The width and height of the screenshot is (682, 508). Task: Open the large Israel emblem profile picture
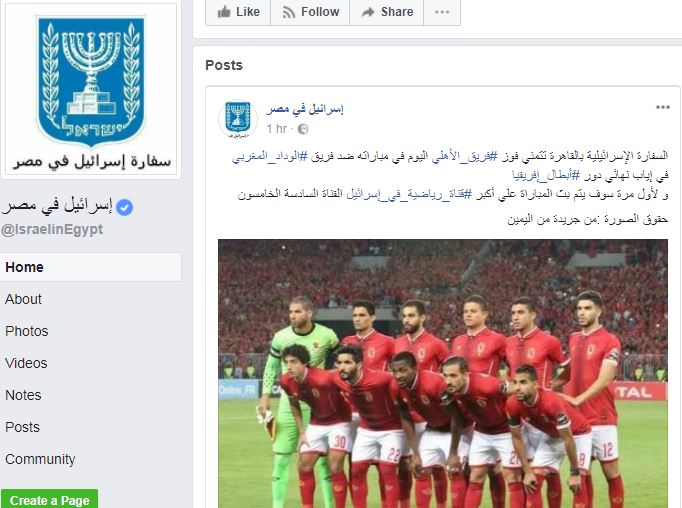tap(91, 90)
